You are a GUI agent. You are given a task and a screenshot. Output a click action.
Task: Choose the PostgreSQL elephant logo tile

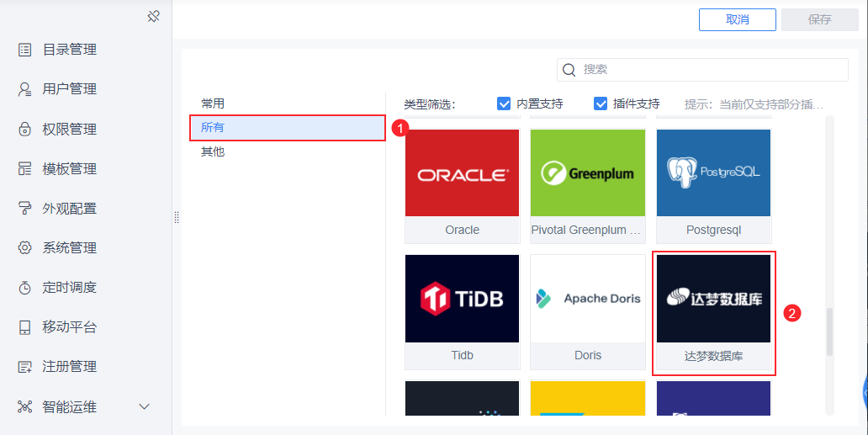(x=713, y=172)
